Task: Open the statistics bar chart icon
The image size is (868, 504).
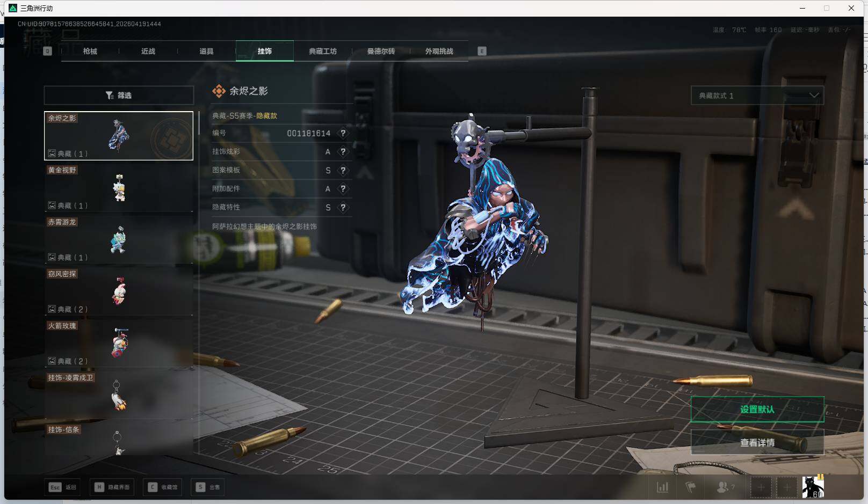Action: (x=662, y=487)
